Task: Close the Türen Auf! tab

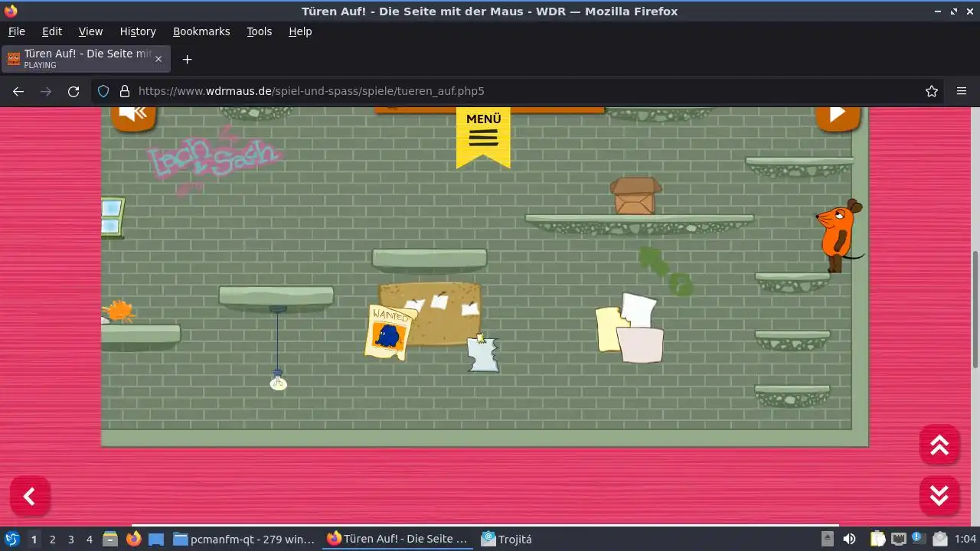Action: (x=158, y=59)
